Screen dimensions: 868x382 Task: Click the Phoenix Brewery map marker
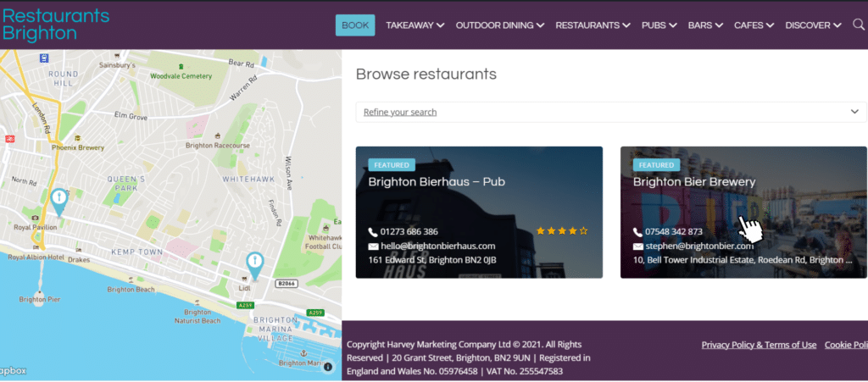(x=77, y=138)
